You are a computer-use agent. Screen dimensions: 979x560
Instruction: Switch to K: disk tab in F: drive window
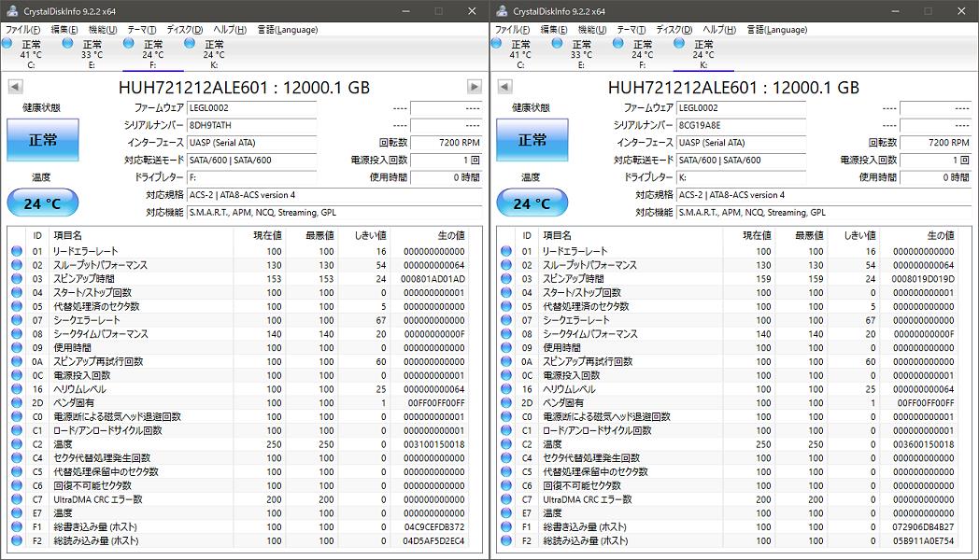click(x=214, y=53)
